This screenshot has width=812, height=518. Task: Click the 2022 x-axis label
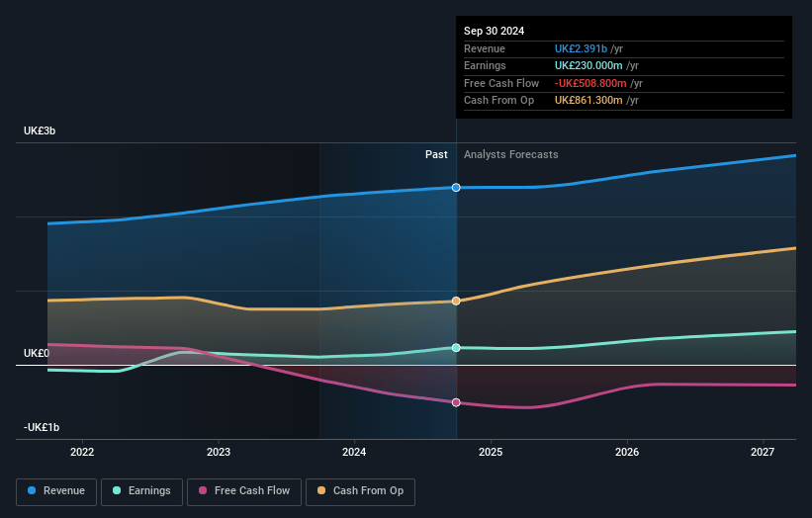point(82,453)
